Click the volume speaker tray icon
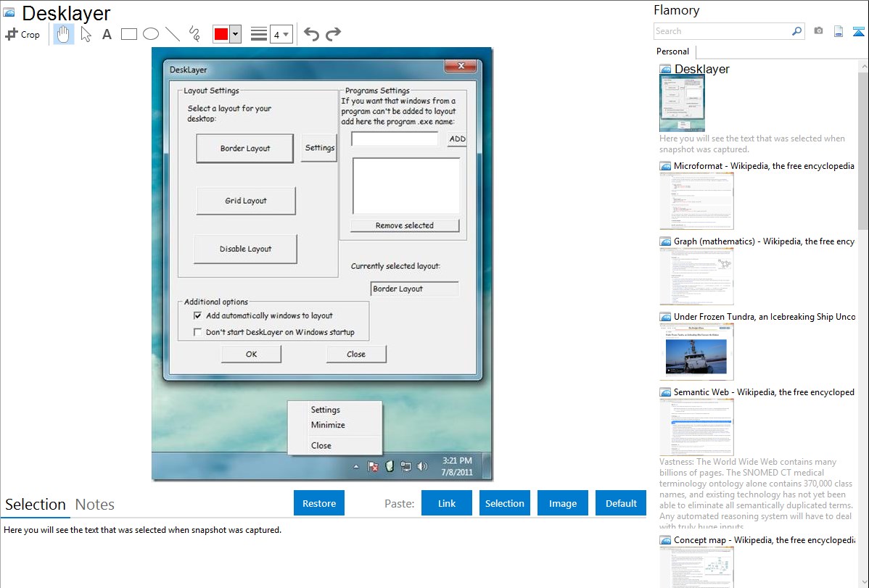869x588 pixels. pyautogui.click(x=422, y=467)
